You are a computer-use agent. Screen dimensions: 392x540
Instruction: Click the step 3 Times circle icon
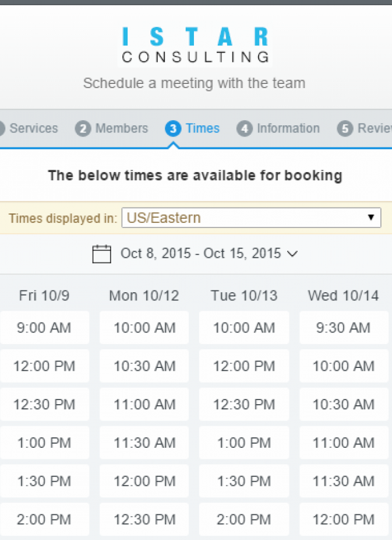173,129
